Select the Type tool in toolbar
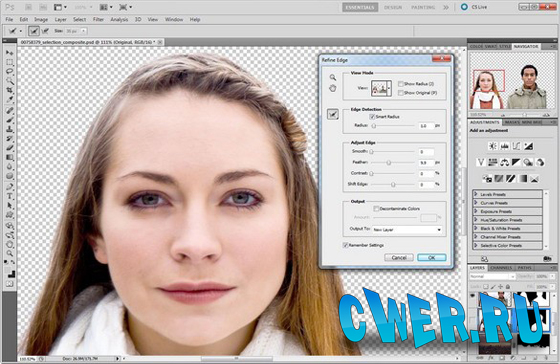Viewport: 560px width, 364px height. pos(10,196)
